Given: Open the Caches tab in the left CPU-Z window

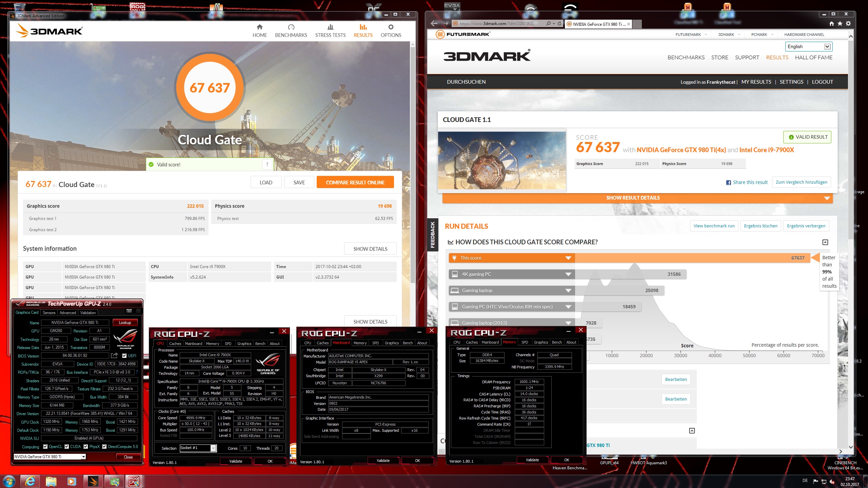Looking at the screenshot, I should pyautogui.click(x=175, y=344).
